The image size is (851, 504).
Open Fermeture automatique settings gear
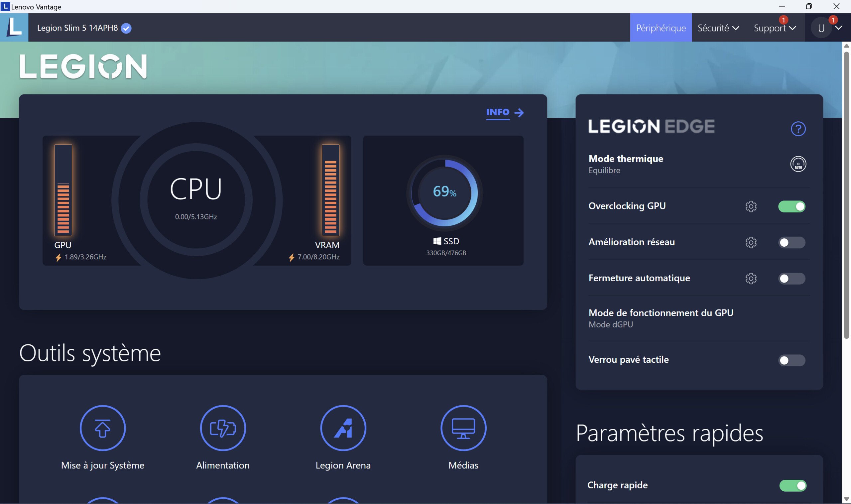(x=751, y=279)
